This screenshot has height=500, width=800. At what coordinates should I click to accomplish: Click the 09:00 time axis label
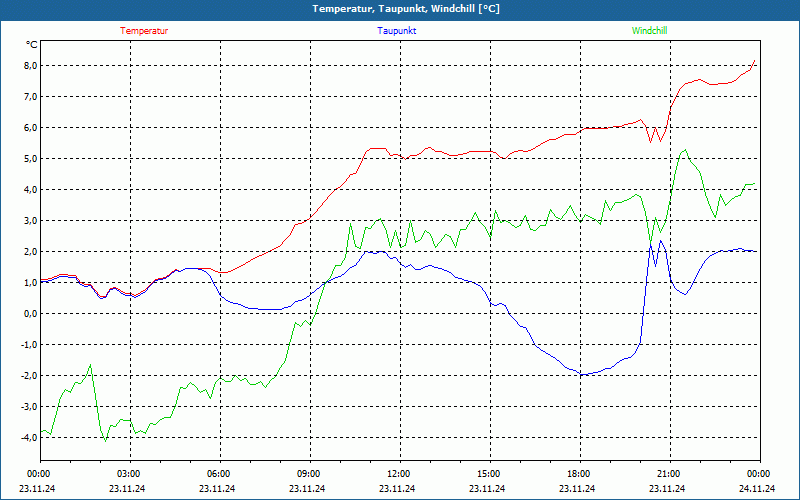point(308,474)
